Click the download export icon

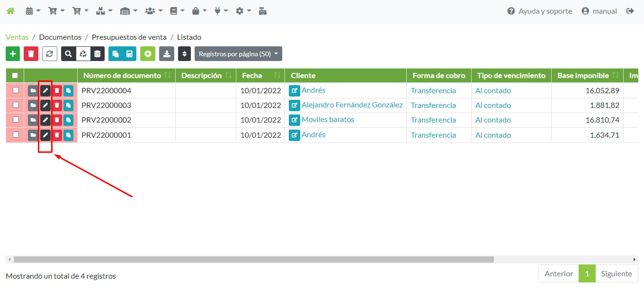[167, 54]
